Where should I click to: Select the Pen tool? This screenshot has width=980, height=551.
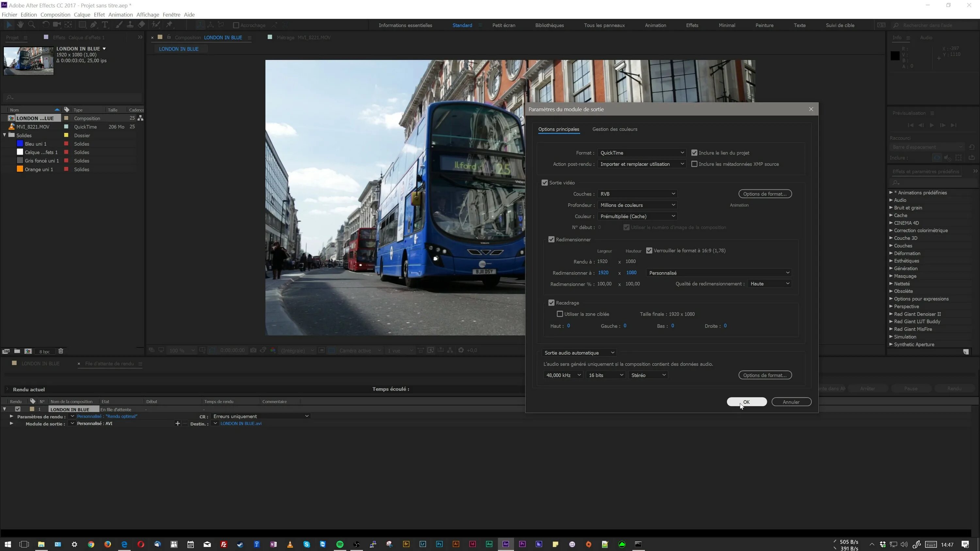point(93,25)
